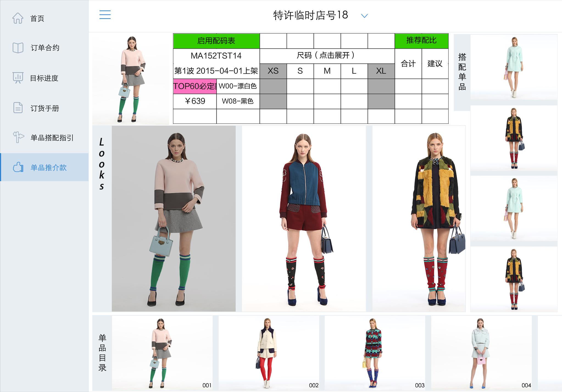Toggle the 启用配码表 green button
Image resolution: width=562 pixels, height=392 pixels.
[216, 41]
